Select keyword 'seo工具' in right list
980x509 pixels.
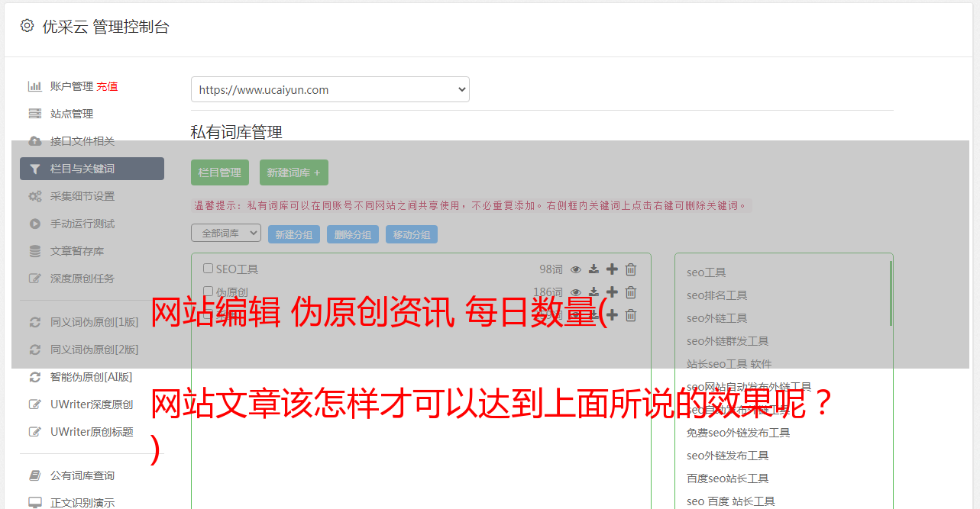pos(706,272)
